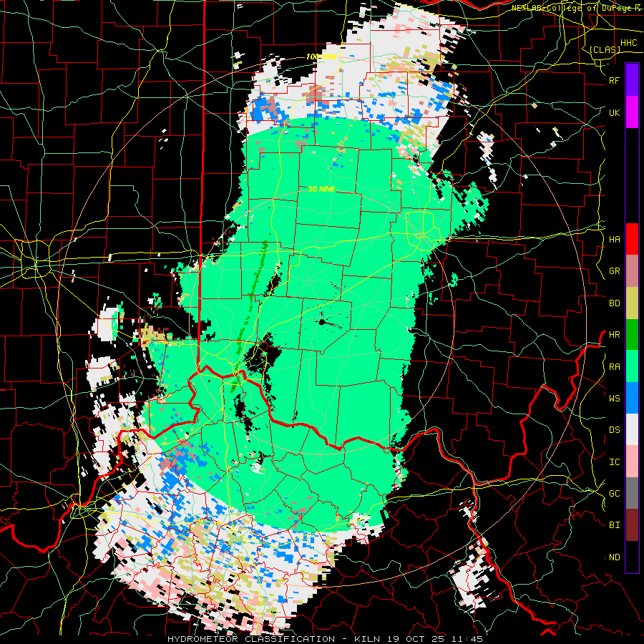
Task: Click the "GR" legend label
Action: pos(615,271)
